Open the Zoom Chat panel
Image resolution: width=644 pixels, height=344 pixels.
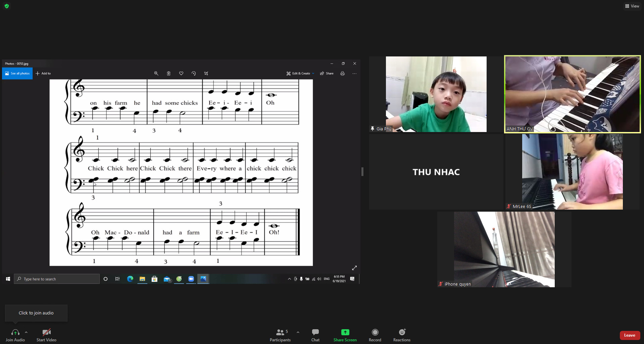tap(315, 335)
